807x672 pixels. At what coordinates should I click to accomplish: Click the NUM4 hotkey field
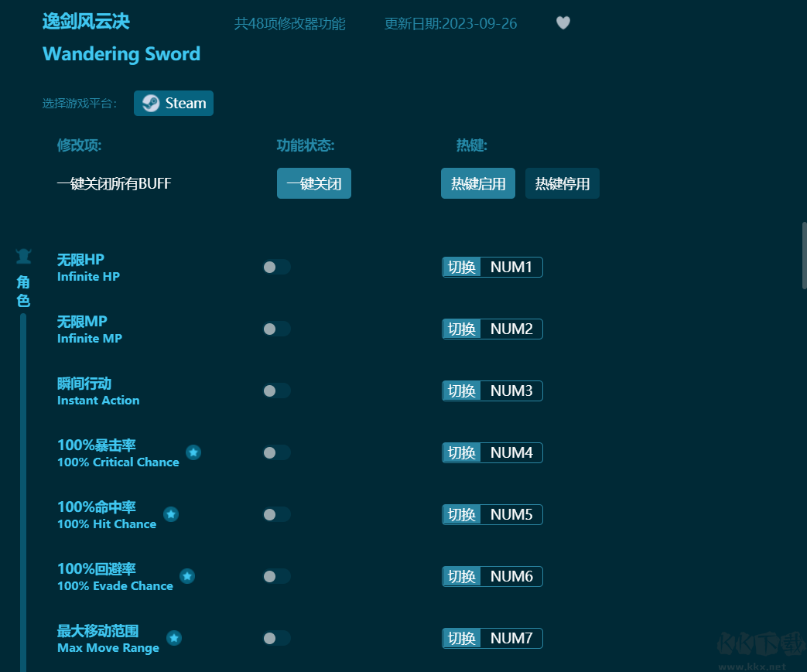coord(511,452)
